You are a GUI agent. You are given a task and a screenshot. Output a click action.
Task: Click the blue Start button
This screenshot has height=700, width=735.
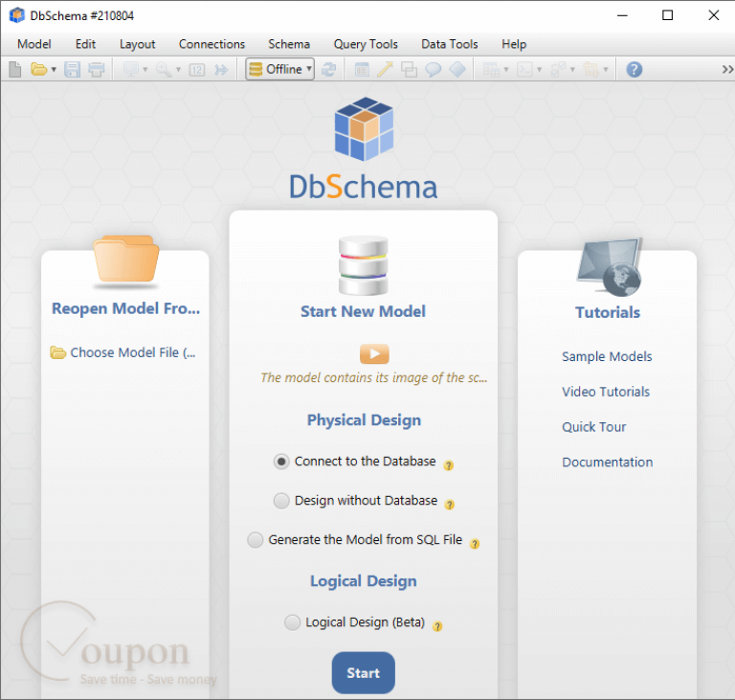tap(364, 673)
